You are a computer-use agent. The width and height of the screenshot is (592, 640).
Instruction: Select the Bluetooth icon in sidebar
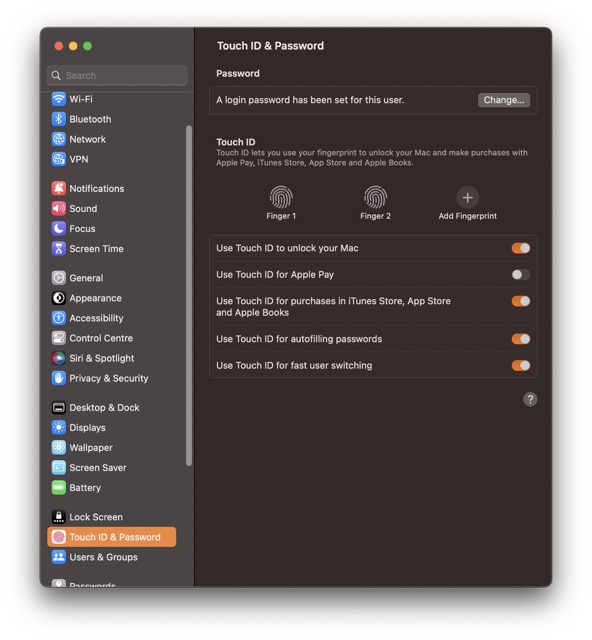59,119
